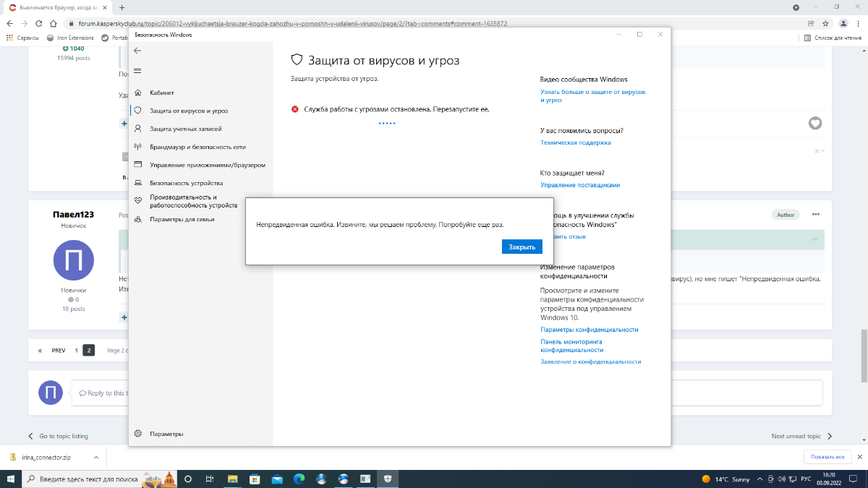Open Параметры конфиденциальности link

tap(589, 330)
